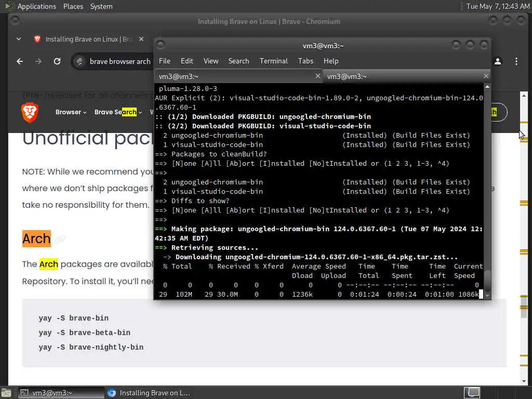
Task: Open terminal Edit menu
Action: pyautogui.click(x=187, y=61)
